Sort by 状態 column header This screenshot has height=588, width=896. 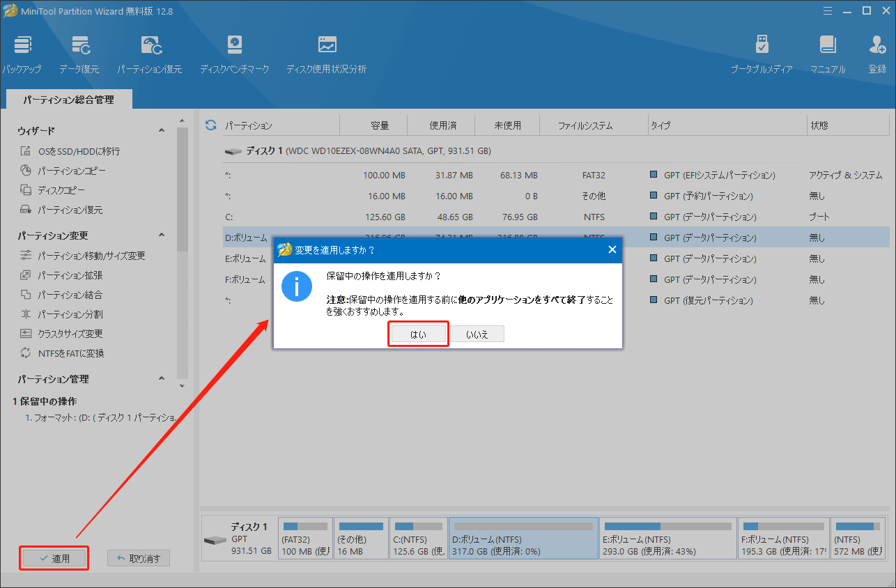click(847, 125)
